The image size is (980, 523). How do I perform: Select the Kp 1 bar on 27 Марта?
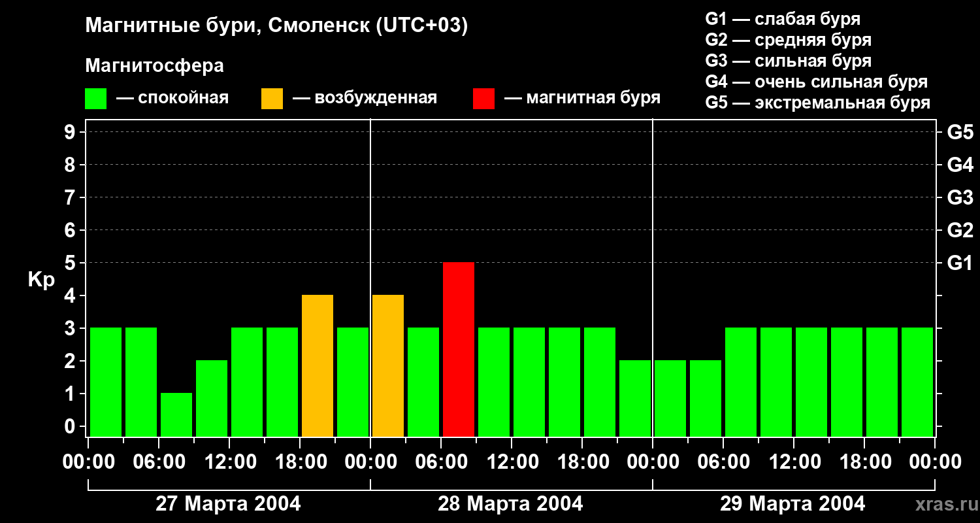point(176,414)
